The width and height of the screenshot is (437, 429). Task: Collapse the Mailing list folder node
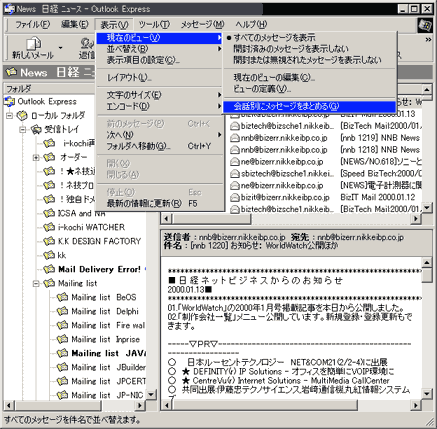coord(36,283)
